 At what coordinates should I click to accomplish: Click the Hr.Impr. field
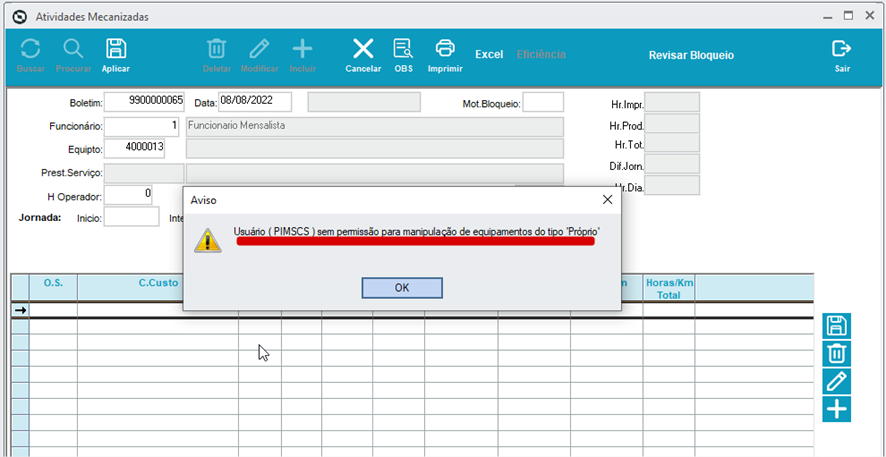point(672,102)
